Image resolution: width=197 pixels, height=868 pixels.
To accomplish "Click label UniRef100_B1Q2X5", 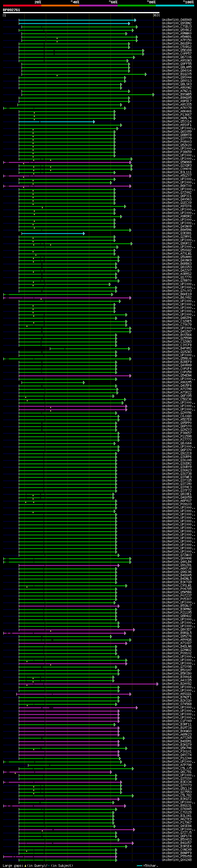I will click(x=177, y=74).
